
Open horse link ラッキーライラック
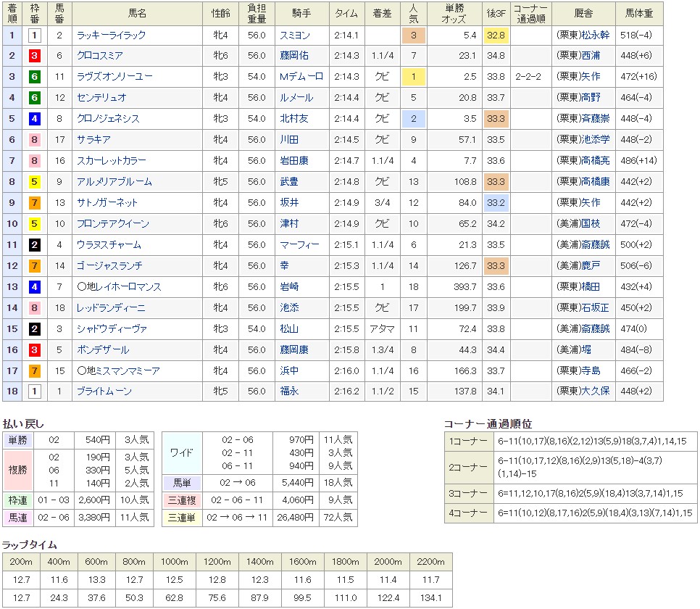pyautogui.click(x=111, y=36)
